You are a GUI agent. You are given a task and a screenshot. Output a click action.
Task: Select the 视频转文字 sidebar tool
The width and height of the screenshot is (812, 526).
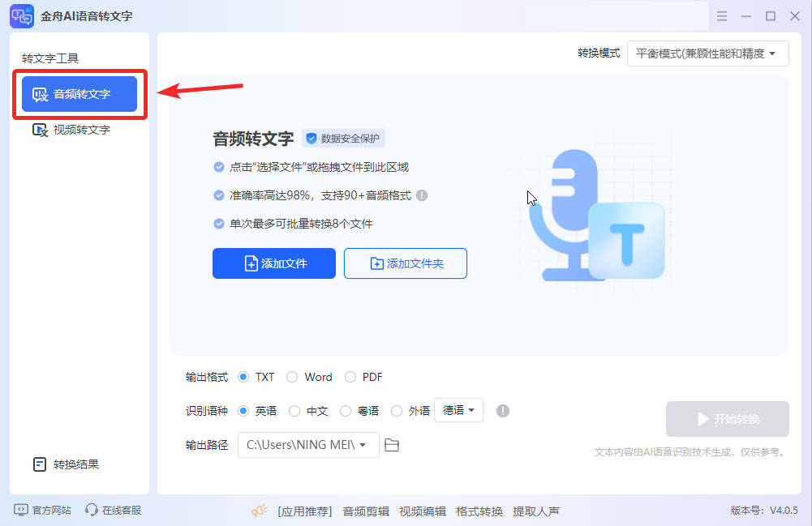coord(71,130)
